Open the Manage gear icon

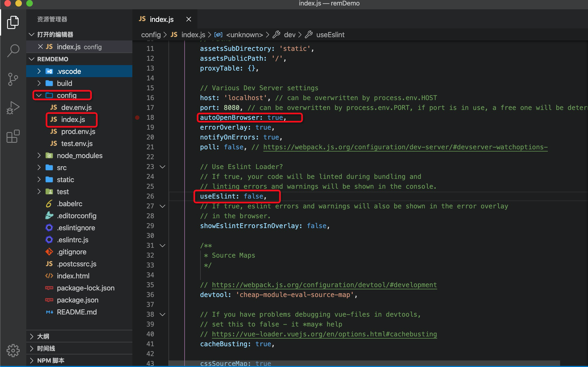tap(13, 350)
